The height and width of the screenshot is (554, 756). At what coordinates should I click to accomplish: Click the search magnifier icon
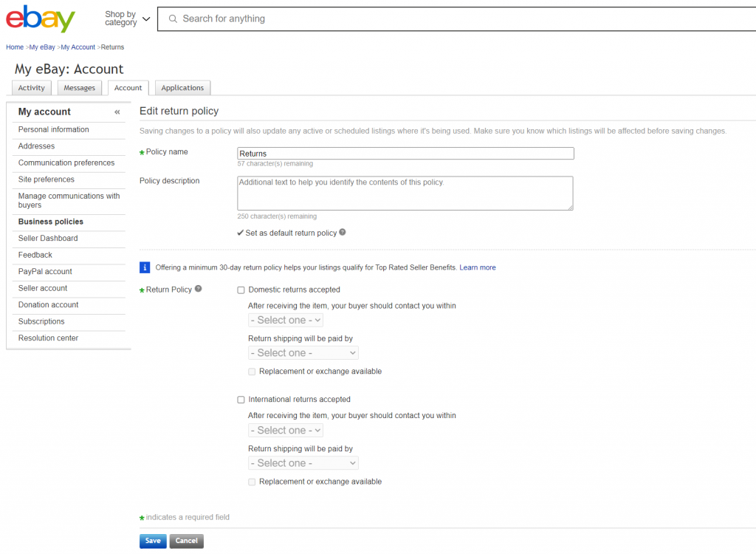(x=173, y=18)
